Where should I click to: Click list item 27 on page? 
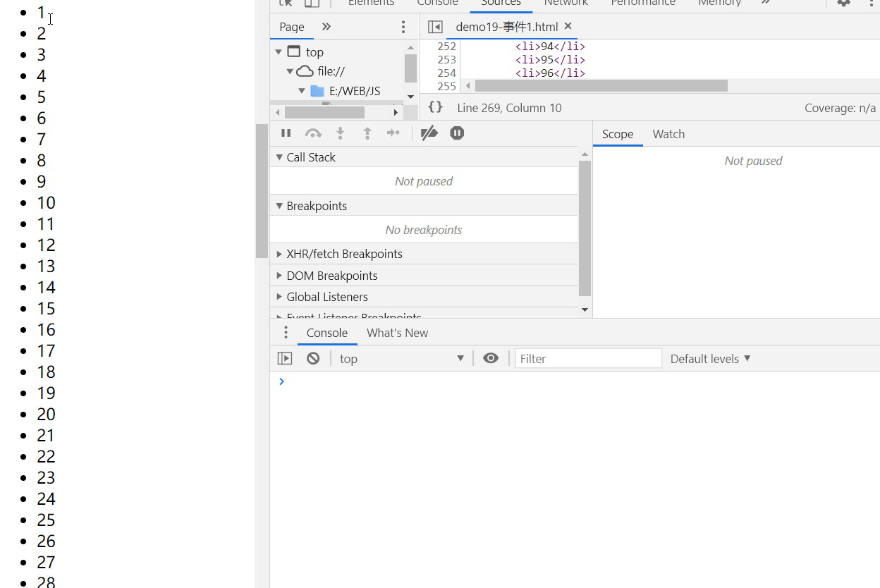(46, 562)
